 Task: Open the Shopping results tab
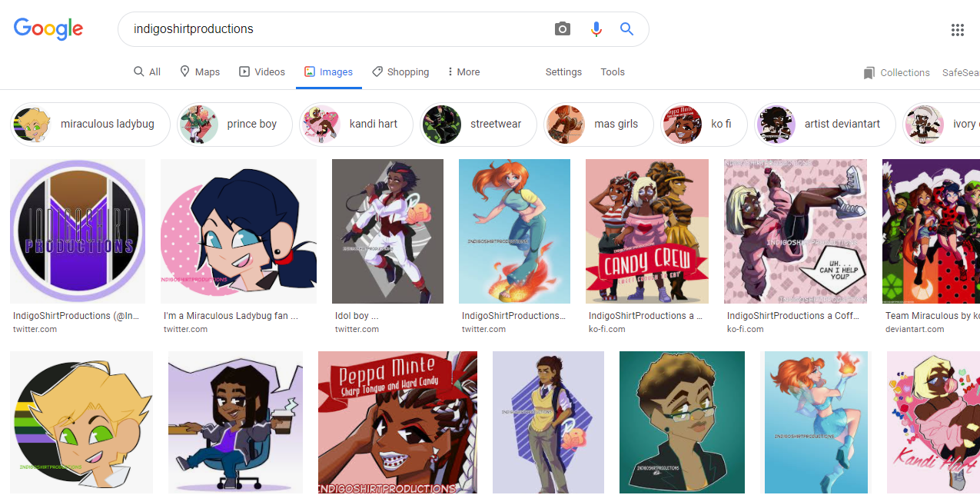pyautogui.click(x=400, y=72)
